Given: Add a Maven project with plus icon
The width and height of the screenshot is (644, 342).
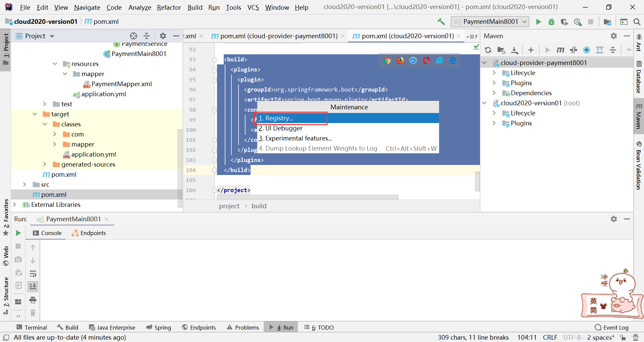Looking at the screenshot, I should point(531,50).
